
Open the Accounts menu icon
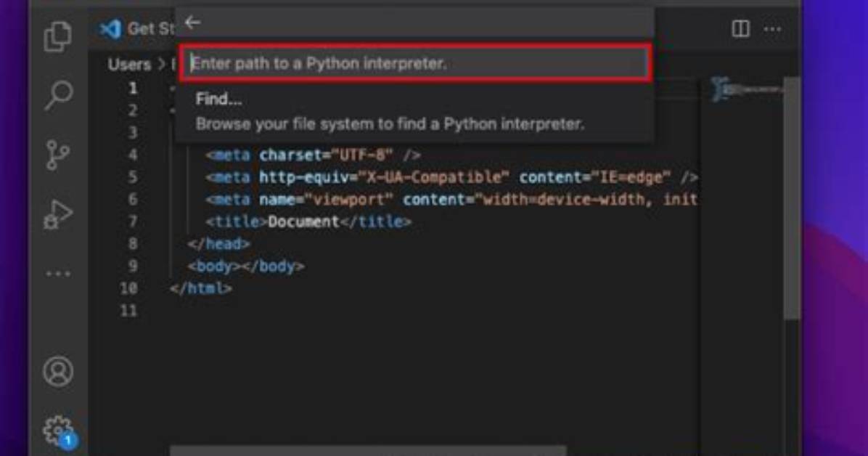pyautogui.click(x=57, y=370)
